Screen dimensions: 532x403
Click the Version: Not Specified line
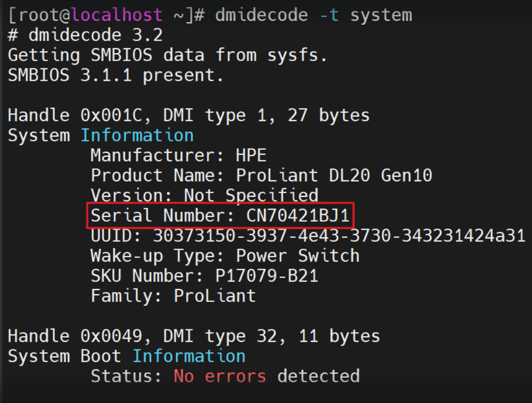point(205,195)
